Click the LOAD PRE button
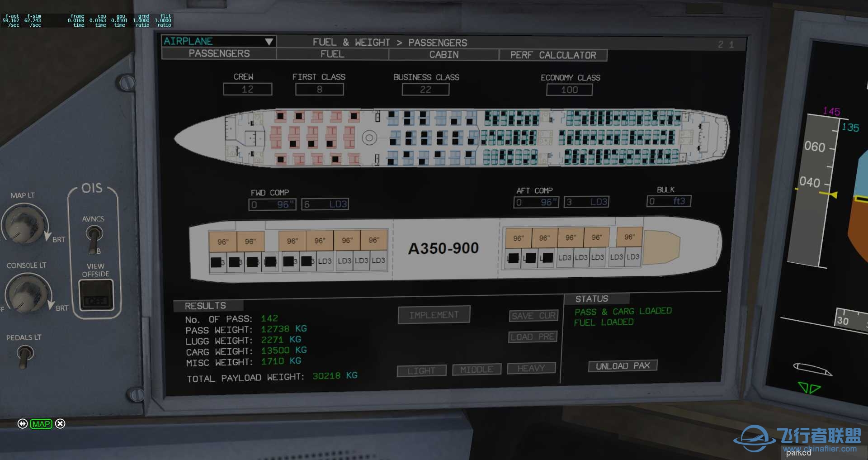The image size is (868, 460). point(533,337)
